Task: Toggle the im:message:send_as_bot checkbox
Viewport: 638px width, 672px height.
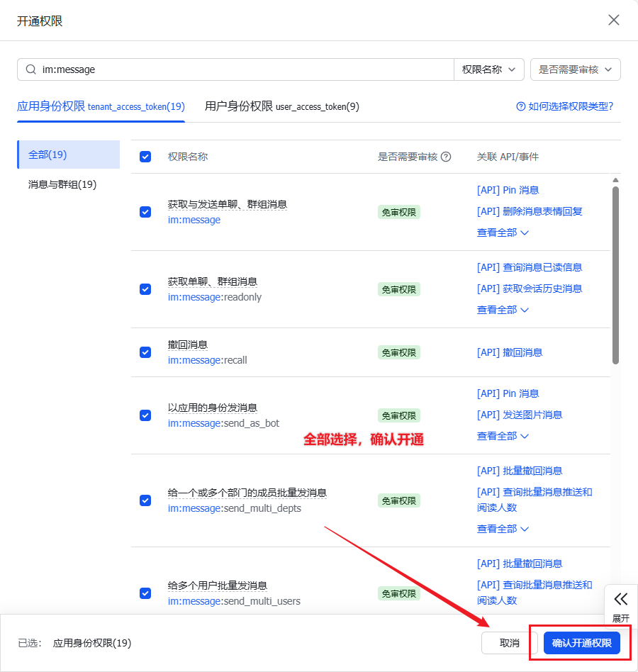Action: (x=145, y=415)
